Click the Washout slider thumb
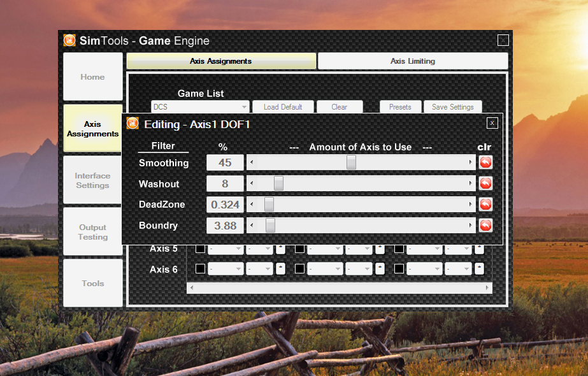The height and width of the screenshot is (376, 588). point(278,184)
